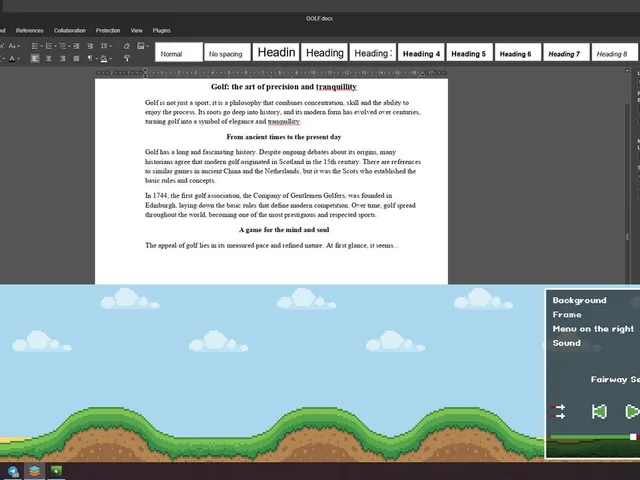
Task: Apply the Normal style
Action: (179, 52)
